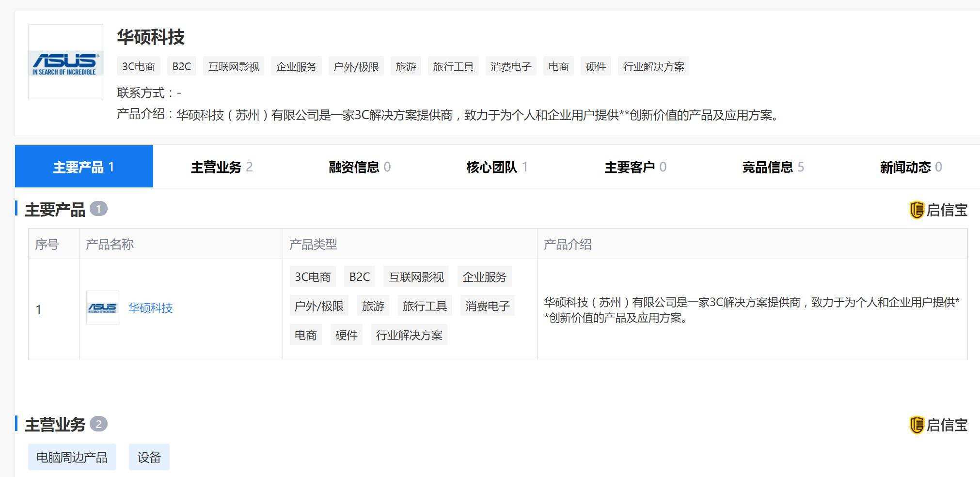The height and width of the screenshot is (477, 980).
Task: Select 消费电子 tag in product table
Action: 488,306
